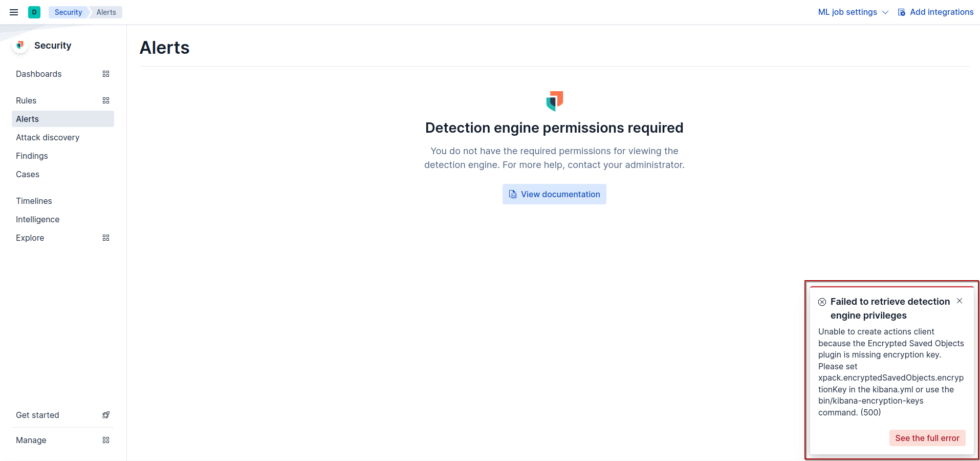Image resolution: width=980 pixels, height=461 pixels.
Task: Click the 'Detection engine permissions required' heading
Action: [x=554, y=128]
